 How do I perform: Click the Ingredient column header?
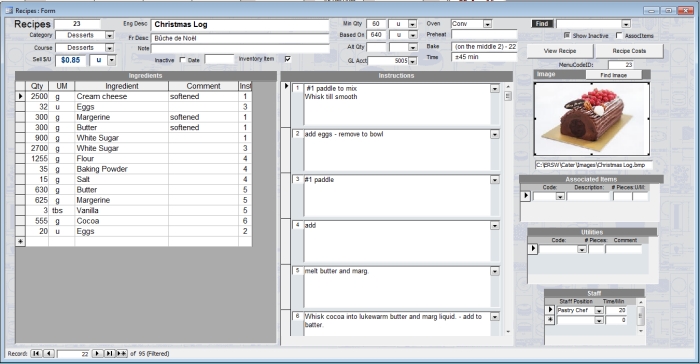121,86
